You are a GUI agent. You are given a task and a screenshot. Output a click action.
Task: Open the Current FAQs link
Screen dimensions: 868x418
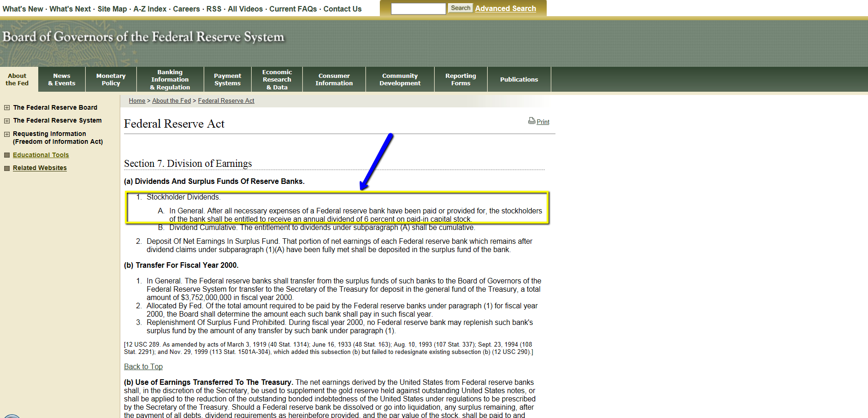293,9
